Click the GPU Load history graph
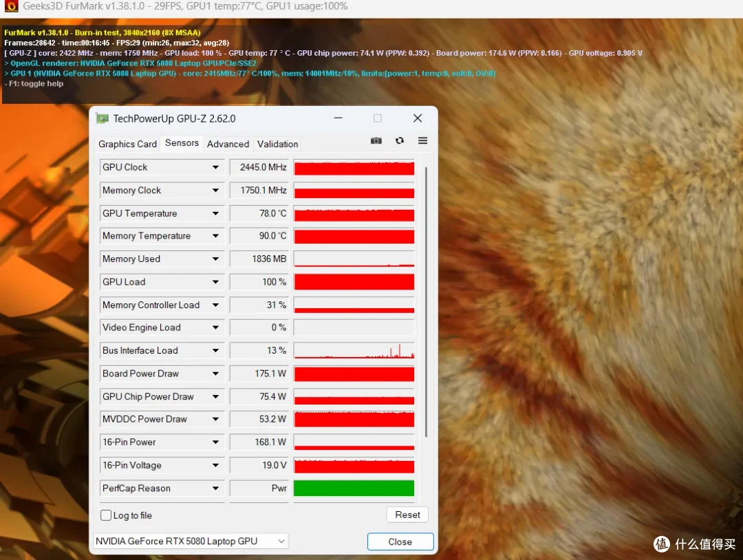Image resolution: width=743 pixels, height=560 pixels. tap(354, 282)
